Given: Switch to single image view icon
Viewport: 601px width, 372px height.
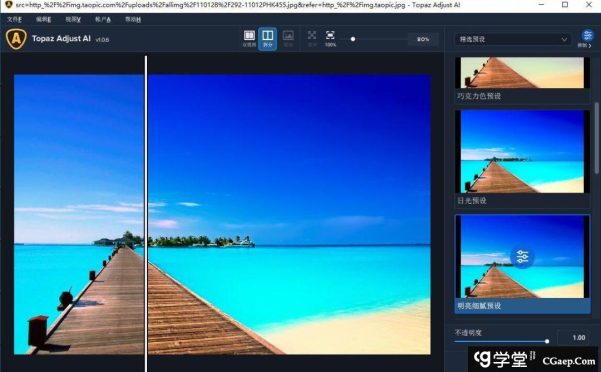Looking at the screenshot, I should click(288, 38).
